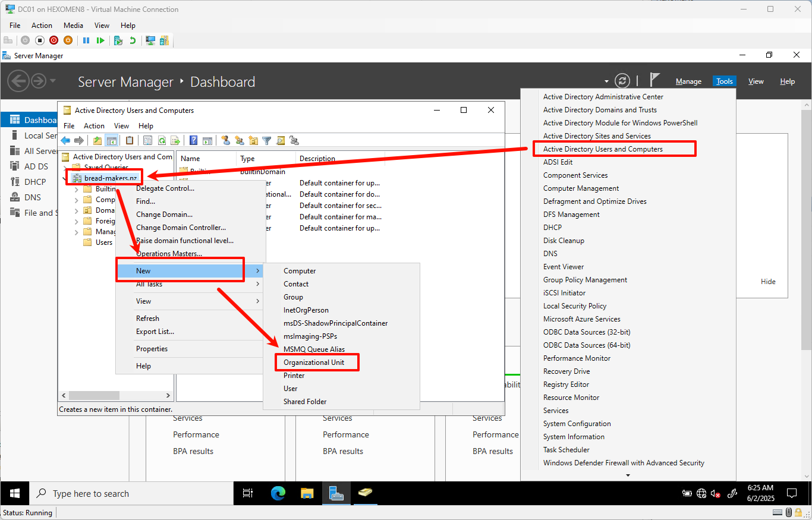Image resolution: width=812 pixels, height=520 pixels.
Task: Open the ADUC Properties toolbar icon
Action: (x=147, y=141)
